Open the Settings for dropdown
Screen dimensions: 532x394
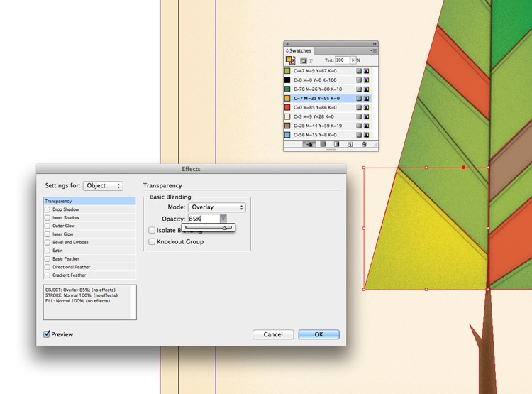click(x=103, y=186)
